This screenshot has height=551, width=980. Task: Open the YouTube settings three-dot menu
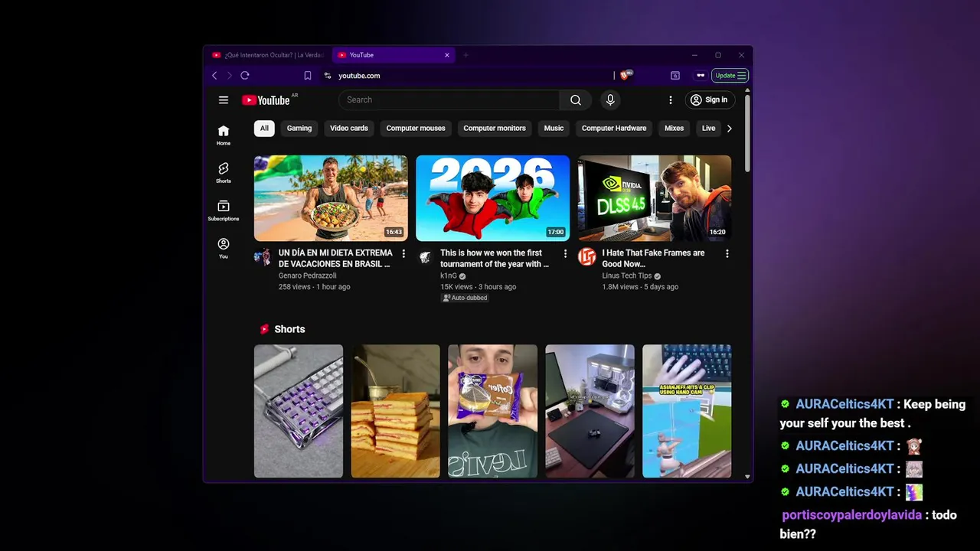(x=671, y=99)
